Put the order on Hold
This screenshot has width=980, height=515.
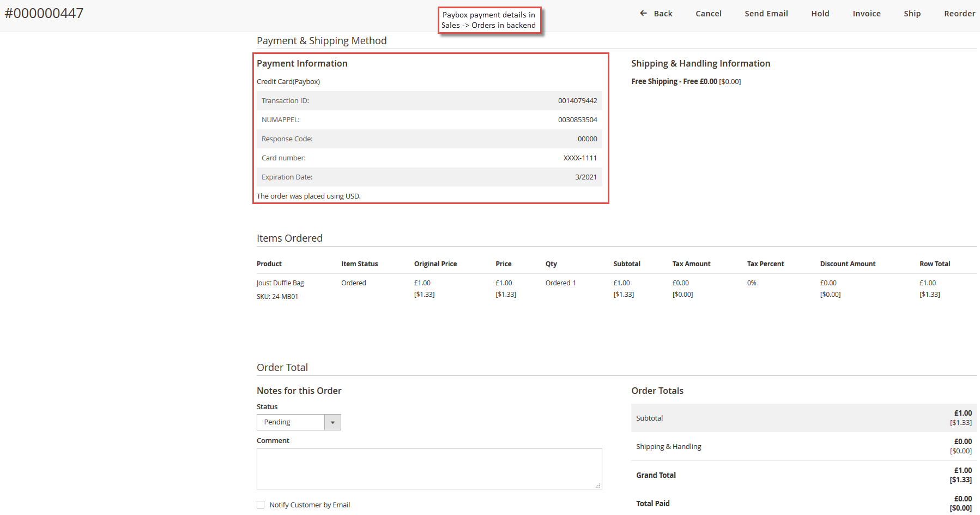(x=820, y=14)
